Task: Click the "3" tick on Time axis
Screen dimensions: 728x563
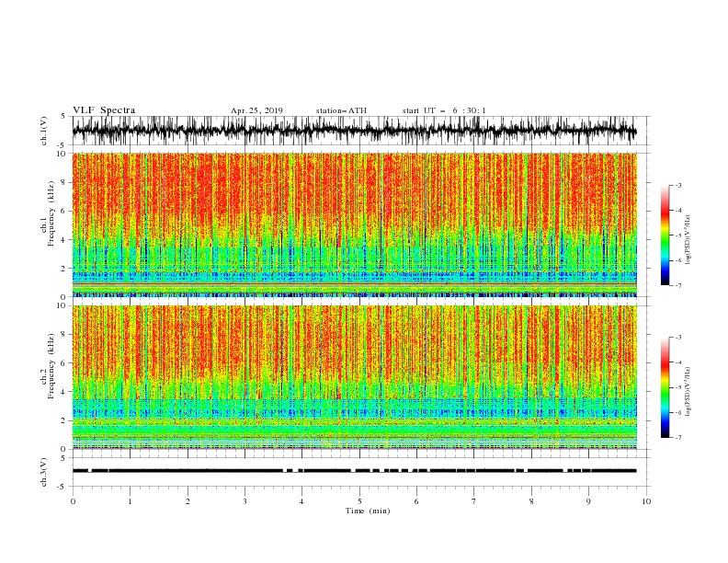Action: 245,501
